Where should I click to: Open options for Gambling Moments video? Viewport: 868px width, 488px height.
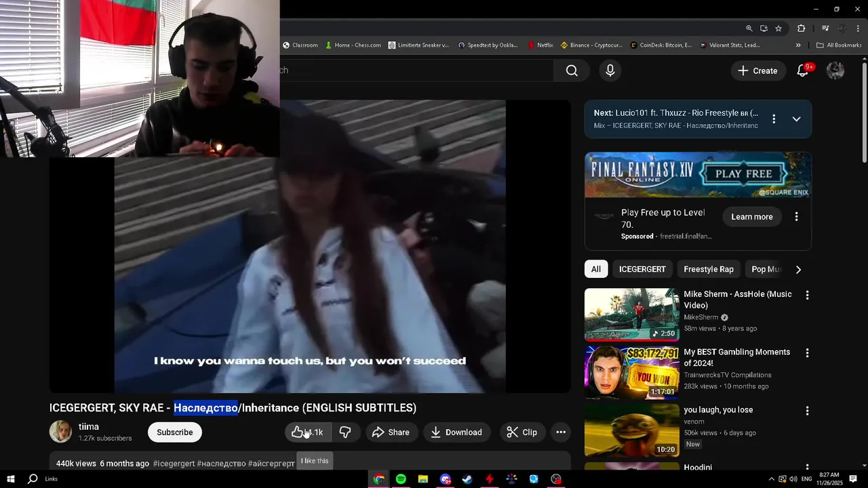[807, 353]
